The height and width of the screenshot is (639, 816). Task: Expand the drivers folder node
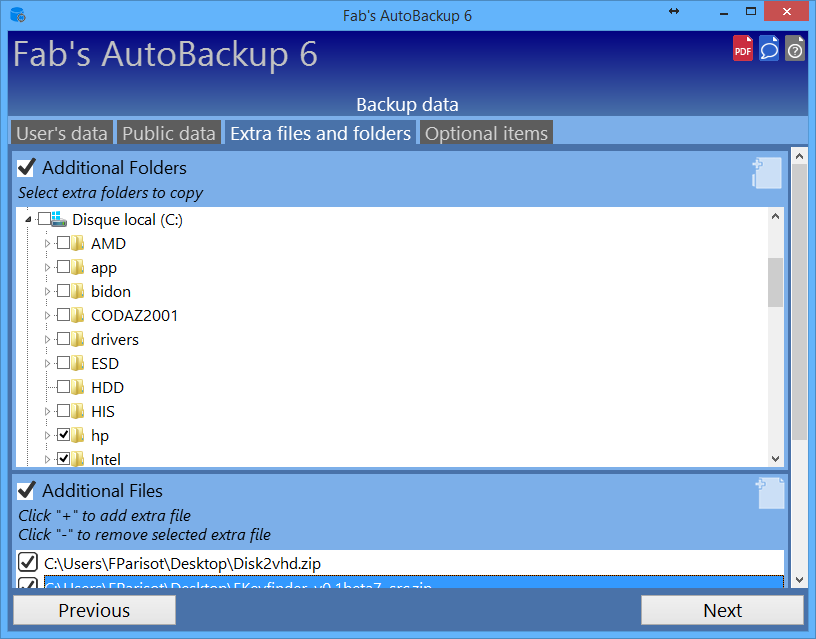(47, 339)
